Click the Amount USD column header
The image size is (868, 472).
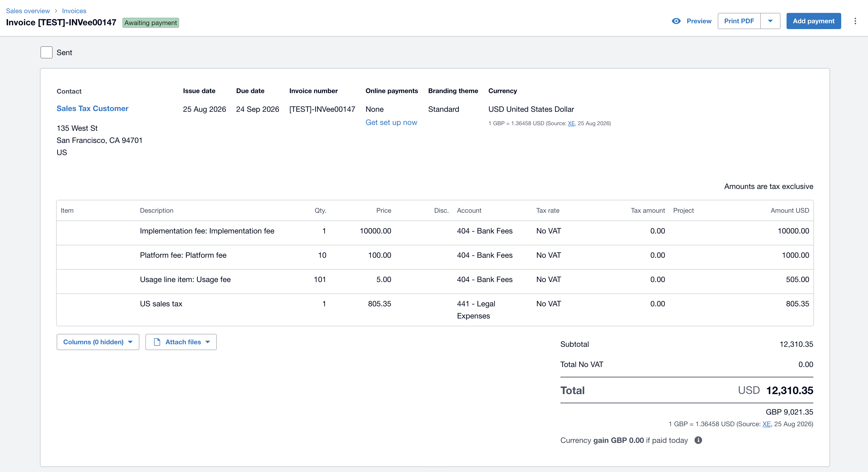pyautogui.click(x=790, y=210)
